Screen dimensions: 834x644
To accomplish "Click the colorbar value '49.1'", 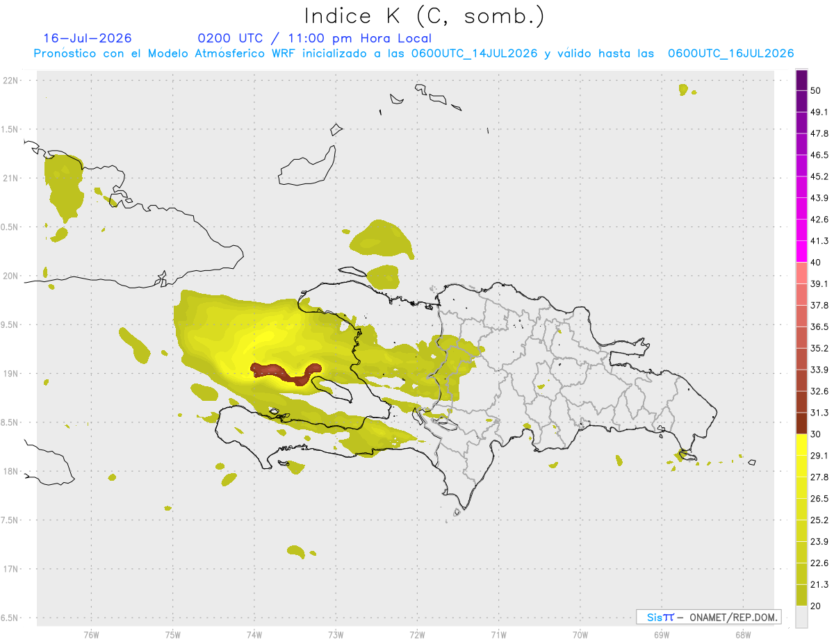I will coord(819,112).
